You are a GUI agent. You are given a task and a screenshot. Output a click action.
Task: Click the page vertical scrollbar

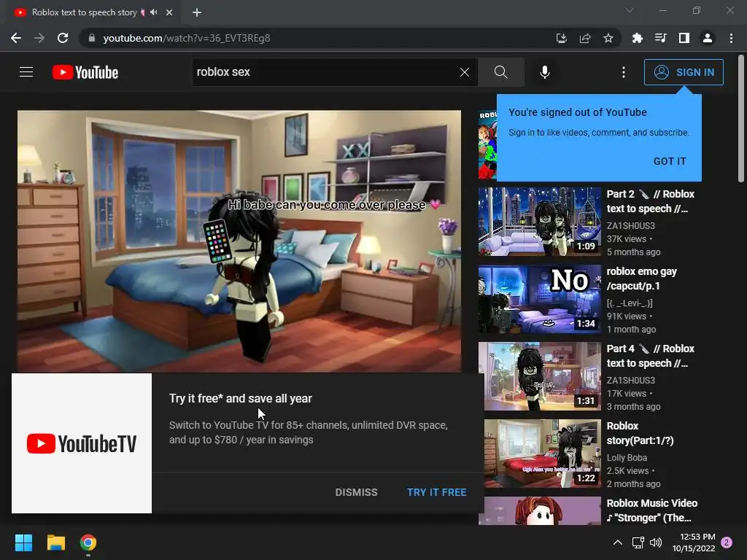point(741,119)
